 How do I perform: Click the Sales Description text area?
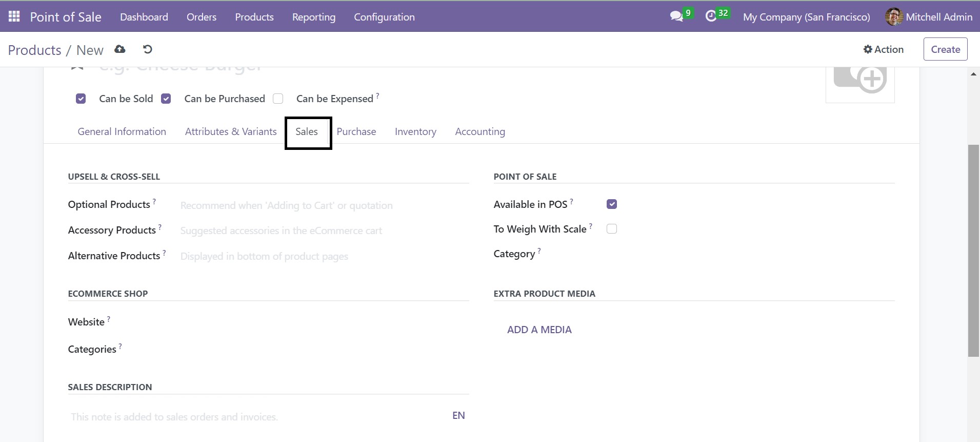click(x=259, y=417)
